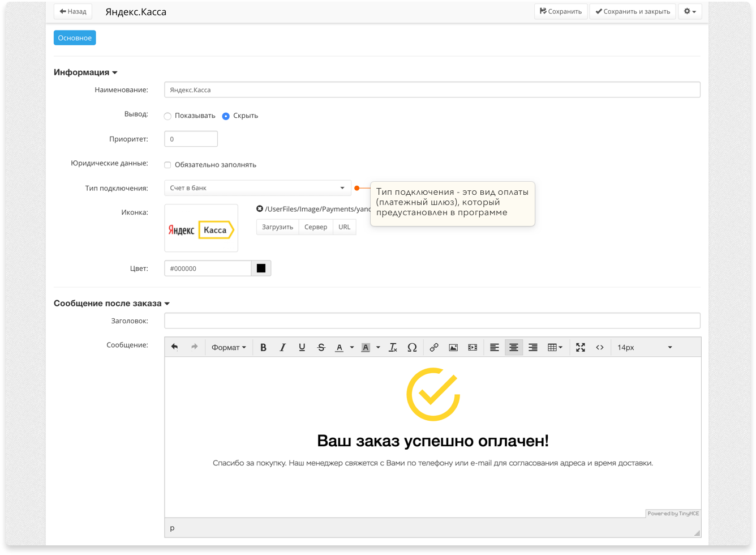The height and width of the screenshot is (555, 756).
Task: Click the yellow checkmark image in the editor
Action: click(x=433, y=395)
